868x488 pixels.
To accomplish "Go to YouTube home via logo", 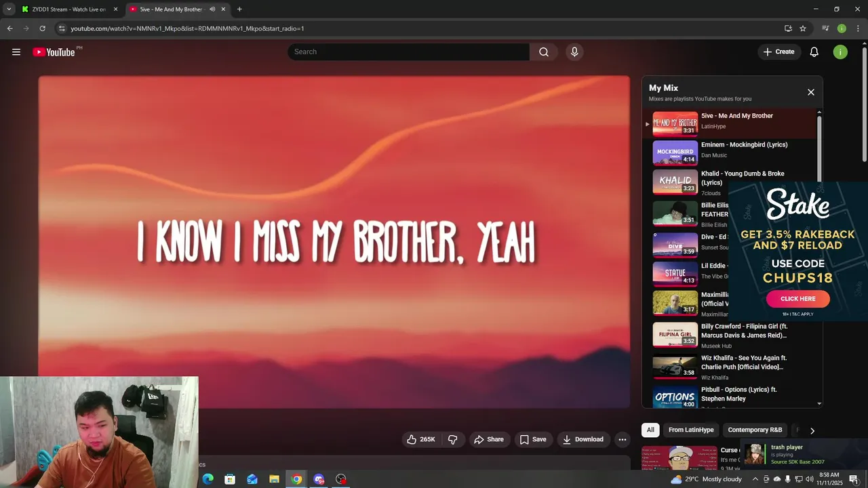I will [x=54, y=52].
